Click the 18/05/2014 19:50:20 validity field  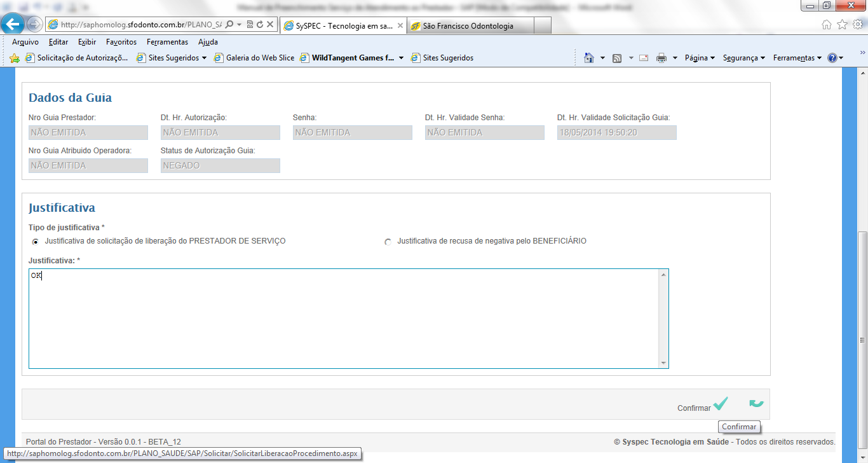point(617,132)
